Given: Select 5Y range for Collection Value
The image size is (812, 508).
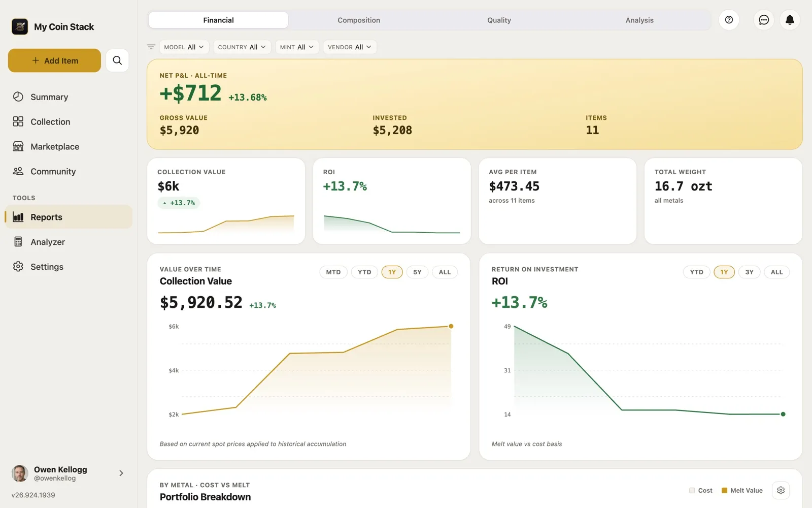Looking at the screenshot, I should 417,272.
